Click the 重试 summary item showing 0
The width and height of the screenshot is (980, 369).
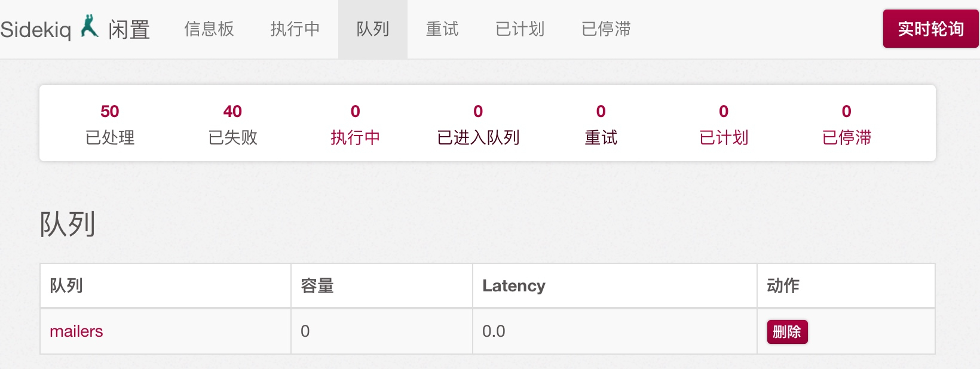[601, 124]
